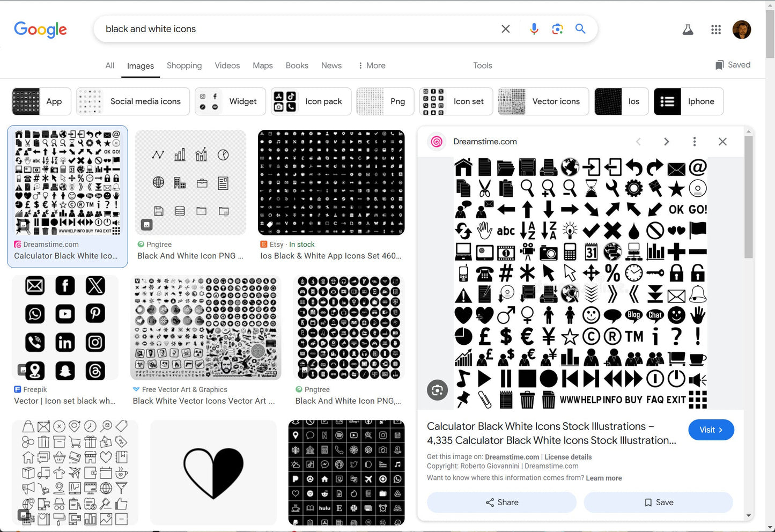This screenshot has height=532, width=775.
Task: Click the Dreamstime site favicon in preview
Action: point(437,142)
